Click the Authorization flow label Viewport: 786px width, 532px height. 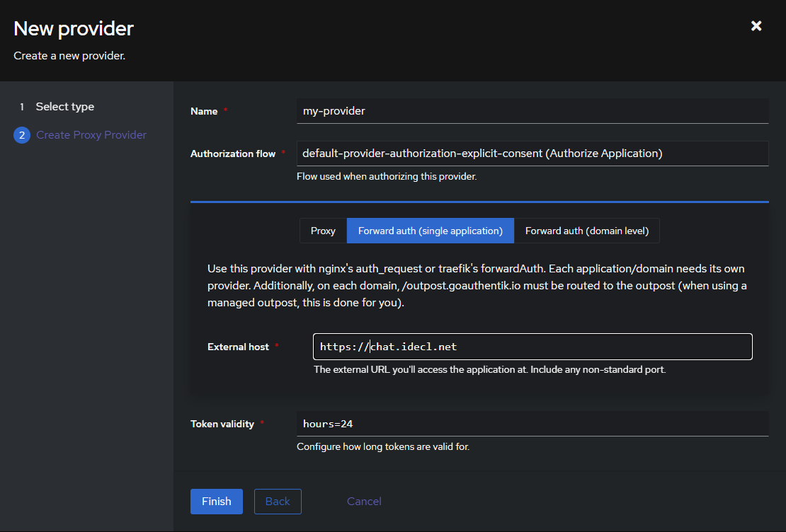click(x=233, y=154)
